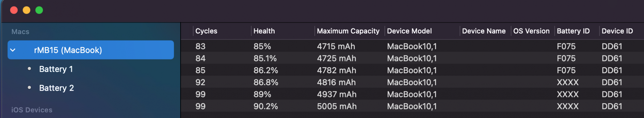Open Battery 2 entry
644x118 pixels.
coord(56,88)
